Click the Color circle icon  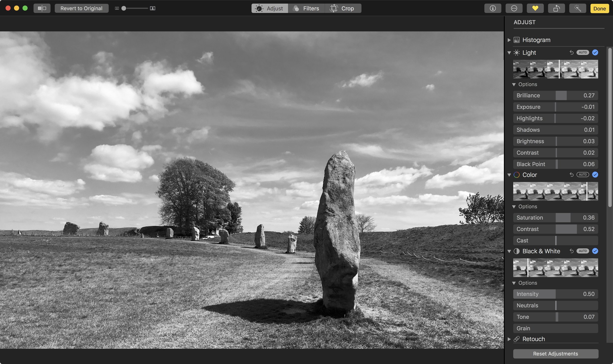tap(517, 175)
